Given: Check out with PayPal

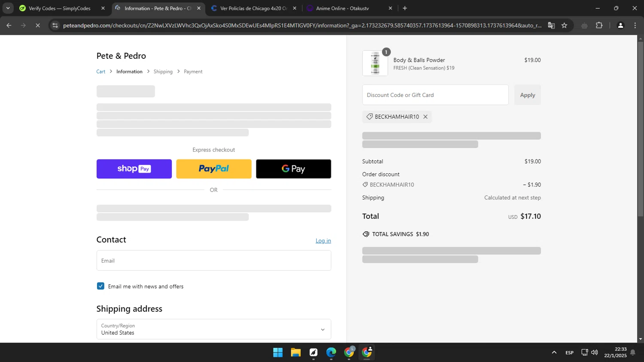Looking at the screenshot, I should click(214, 169).
